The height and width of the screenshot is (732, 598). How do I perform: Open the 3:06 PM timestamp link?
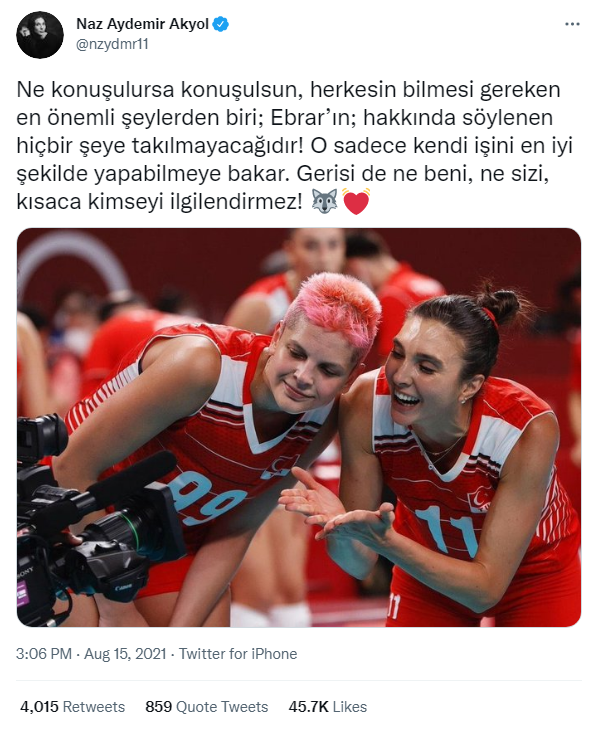point(44,654)
